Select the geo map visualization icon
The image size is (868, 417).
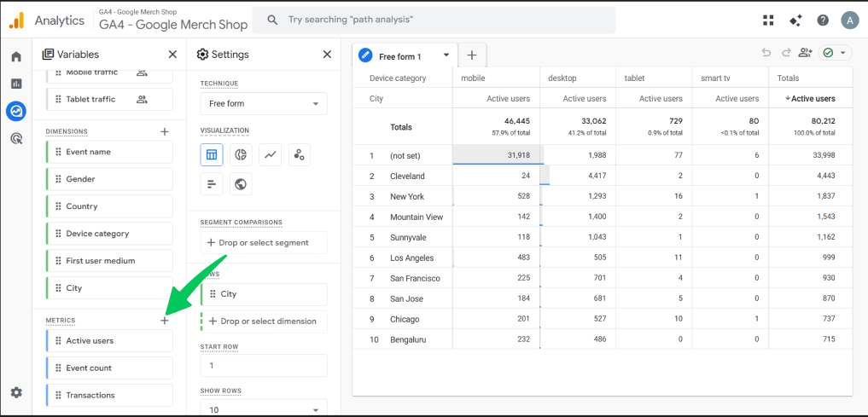pos(241,184)
